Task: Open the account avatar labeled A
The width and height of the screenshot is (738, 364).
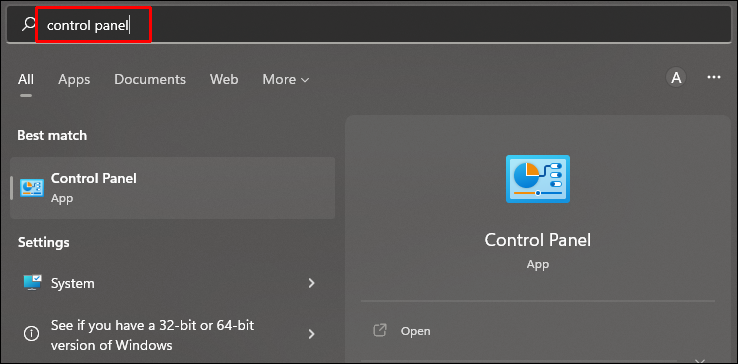Action: [676, 78]
